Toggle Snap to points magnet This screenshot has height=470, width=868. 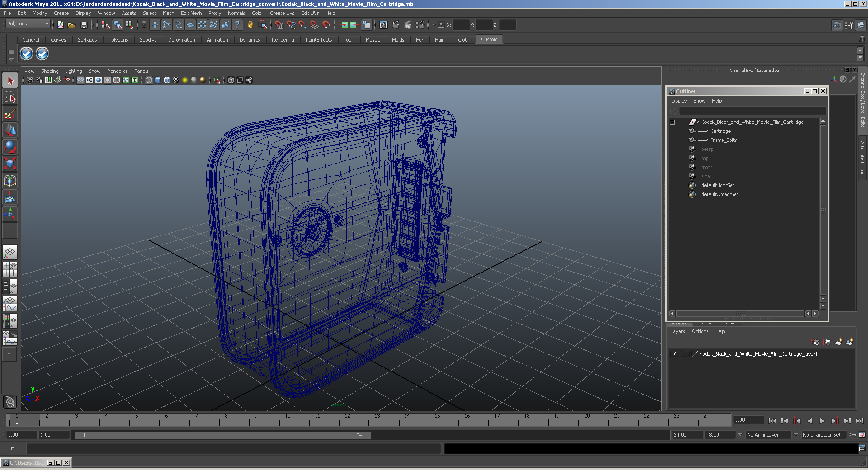pos(302,25)
